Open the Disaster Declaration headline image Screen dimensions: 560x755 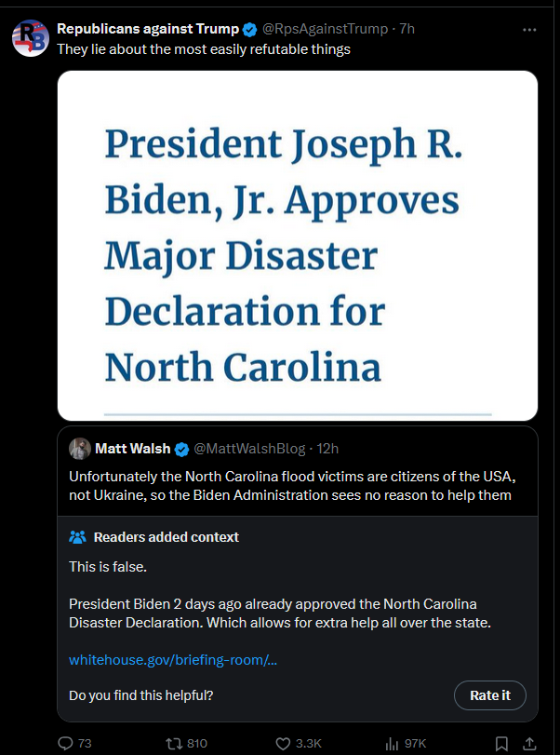(x=298, y=245)
